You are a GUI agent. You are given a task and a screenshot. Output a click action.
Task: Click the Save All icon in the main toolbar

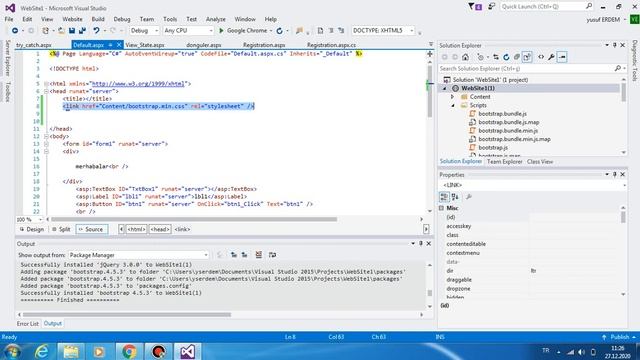pos(82,31)
